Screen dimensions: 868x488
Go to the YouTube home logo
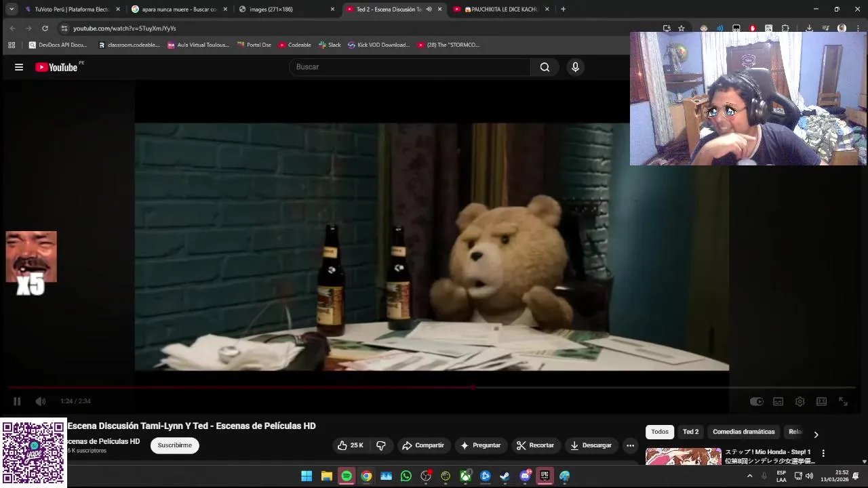click(56, 67)
